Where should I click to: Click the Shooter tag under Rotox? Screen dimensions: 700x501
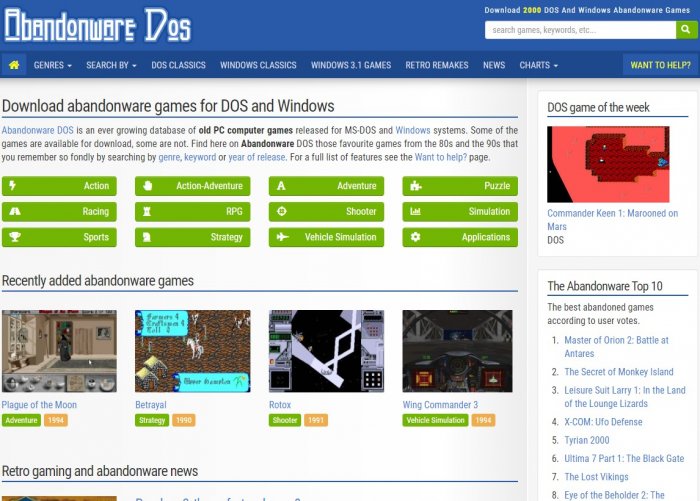click(x=285, y=420)
